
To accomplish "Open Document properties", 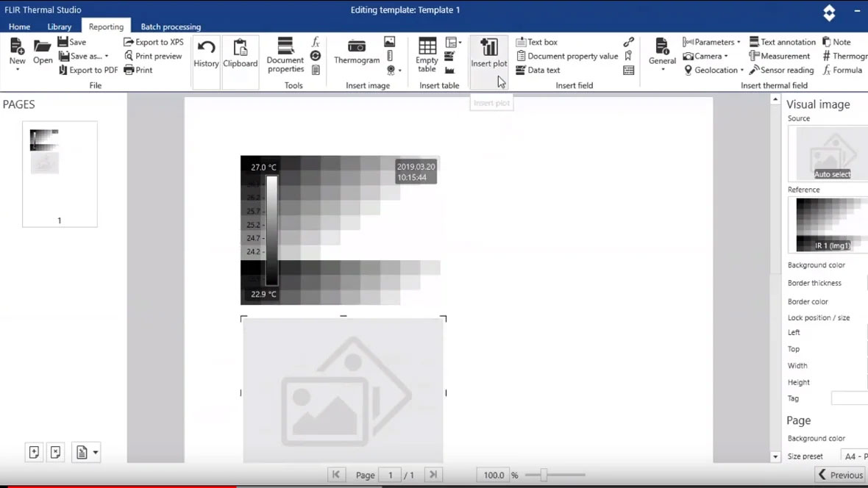I will click(285, 54).
